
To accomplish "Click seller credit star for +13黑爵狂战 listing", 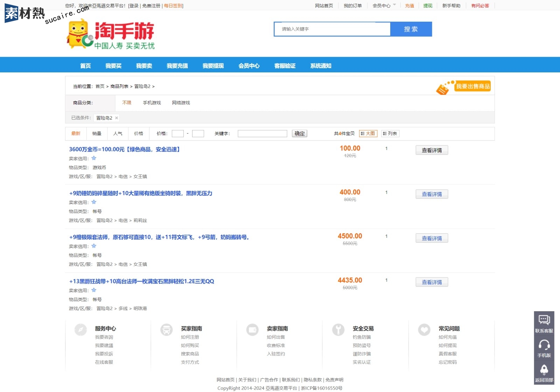I will (x=94, y=290).
